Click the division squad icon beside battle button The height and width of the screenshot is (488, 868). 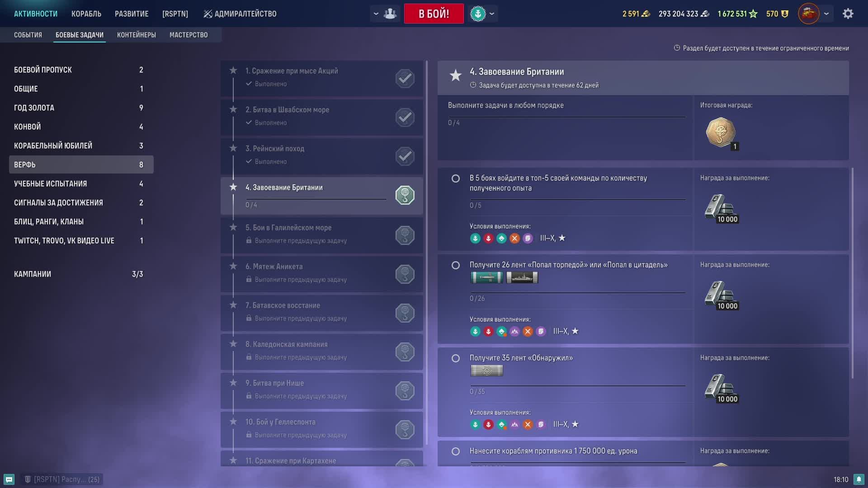coord(390,14)
